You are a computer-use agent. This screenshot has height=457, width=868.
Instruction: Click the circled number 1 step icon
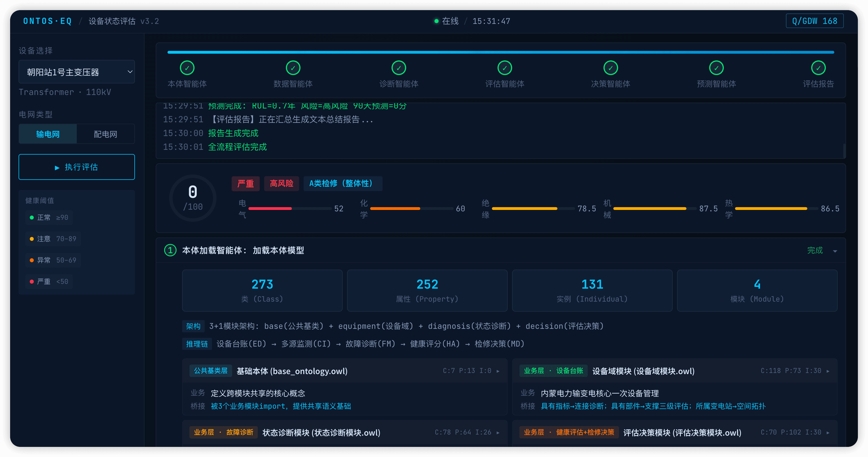coord(170,250)
